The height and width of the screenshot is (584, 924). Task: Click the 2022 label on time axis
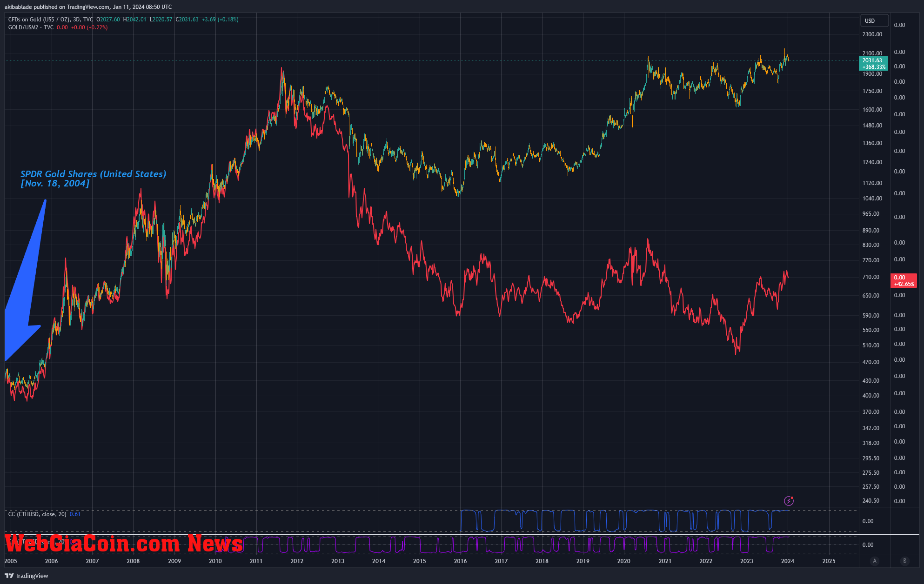coord(706,561)
